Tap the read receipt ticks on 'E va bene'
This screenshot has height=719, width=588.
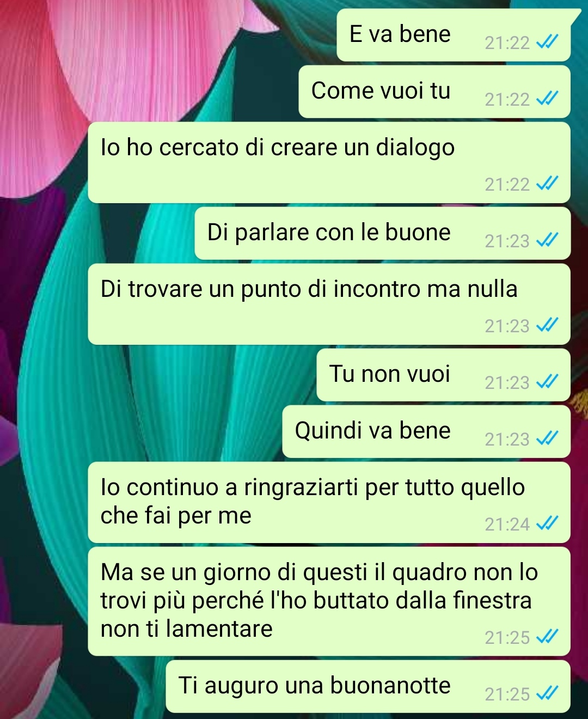coord(547,42)
